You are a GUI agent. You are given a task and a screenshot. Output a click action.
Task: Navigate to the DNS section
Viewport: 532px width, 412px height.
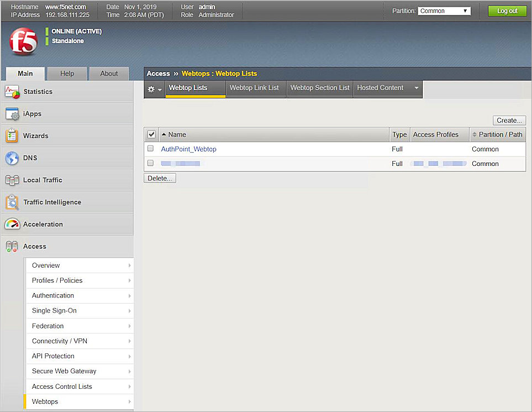(x=30, y=158)
